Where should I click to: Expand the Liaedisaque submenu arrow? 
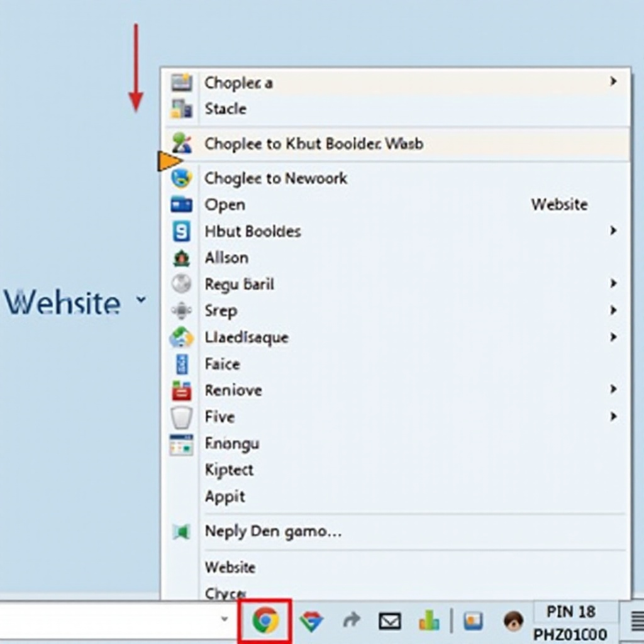[613, 337]
